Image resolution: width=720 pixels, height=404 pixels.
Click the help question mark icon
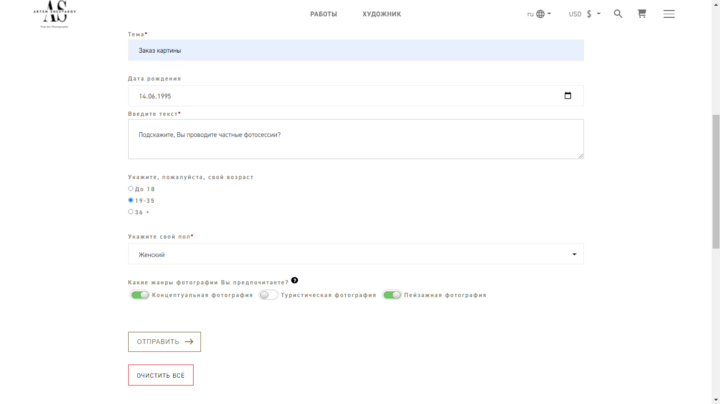pyautogui.click(x=295, y=281)
